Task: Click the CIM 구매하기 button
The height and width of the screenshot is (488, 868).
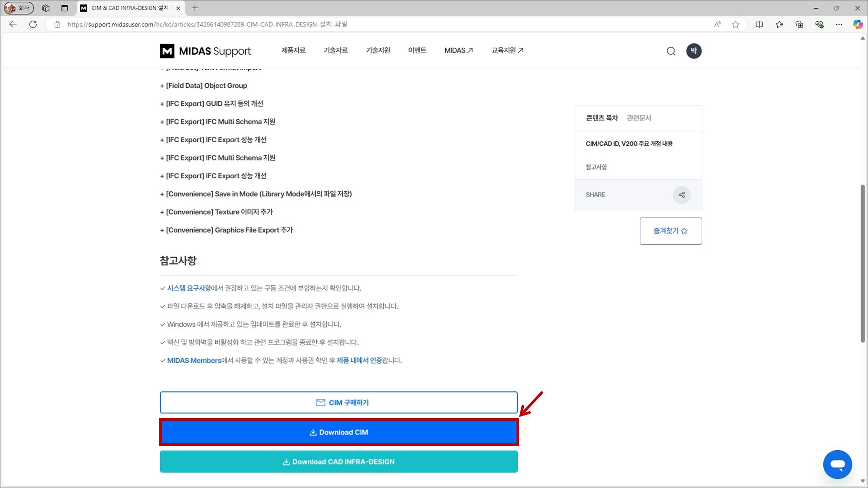Action: [339, 403]
